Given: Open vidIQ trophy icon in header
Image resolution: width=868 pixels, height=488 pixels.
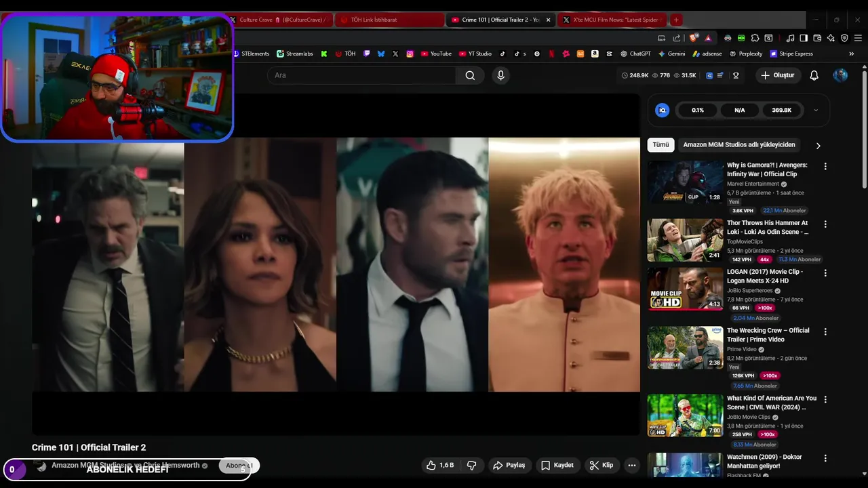Looking at the screenshot, I should pos(736,75).
